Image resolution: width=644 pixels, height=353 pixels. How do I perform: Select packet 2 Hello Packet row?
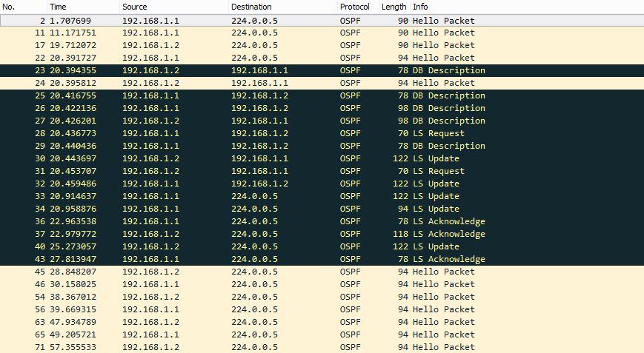[322, 21]
